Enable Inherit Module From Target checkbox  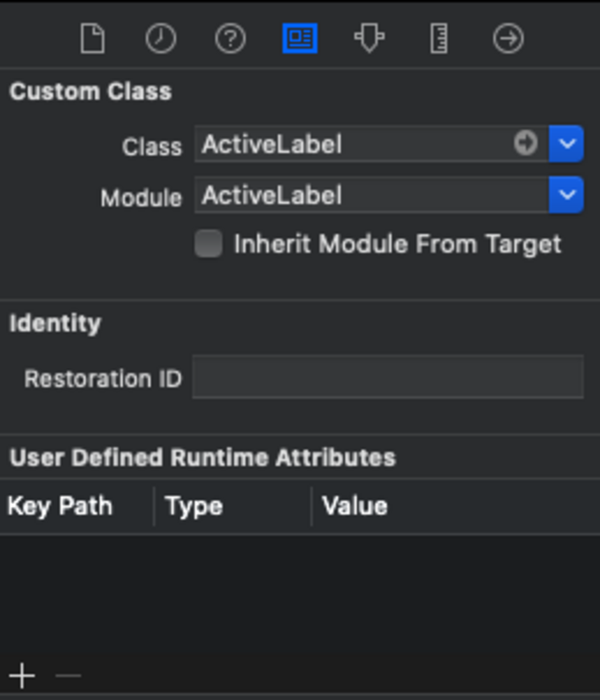click(x=208, y=243)
